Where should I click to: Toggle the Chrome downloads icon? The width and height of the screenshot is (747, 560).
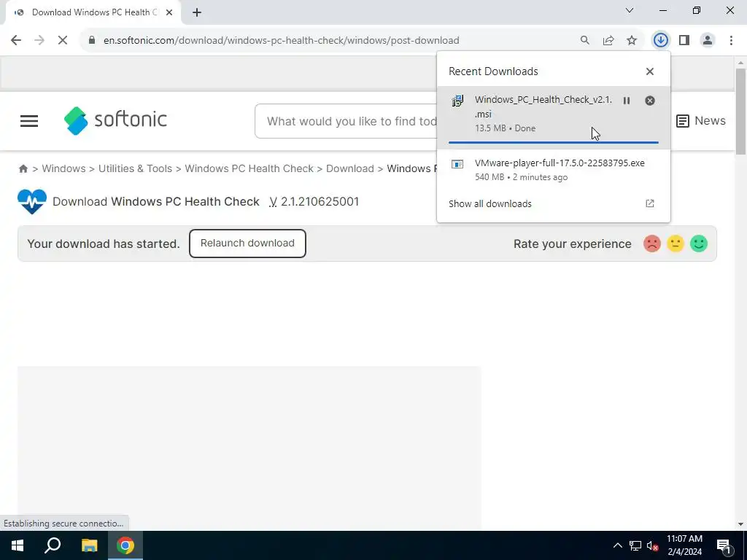pos(660,41)
